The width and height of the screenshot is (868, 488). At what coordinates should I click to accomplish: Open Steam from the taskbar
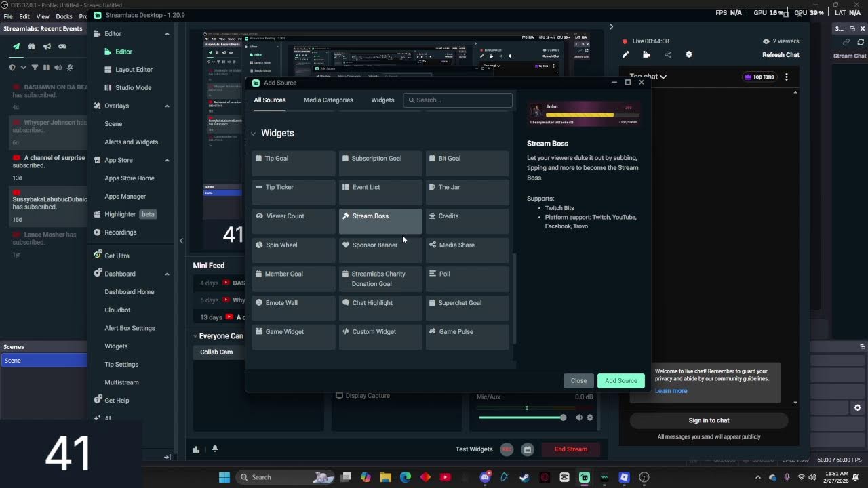pos(524,477)
